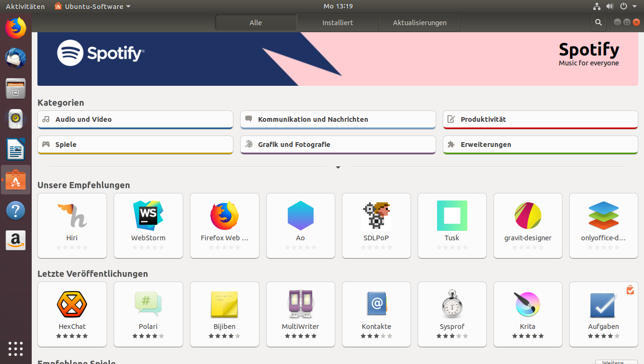Open the Grafik und Fotografie category
Viewport: 644px width, 364px height.
[x=338, y=145]
